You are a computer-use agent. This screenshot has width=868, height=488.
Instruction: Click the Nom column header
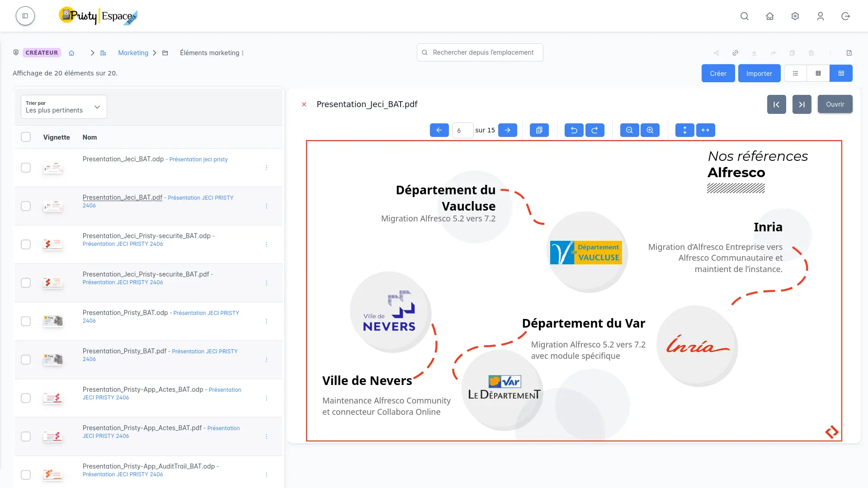tap(90, 137)
